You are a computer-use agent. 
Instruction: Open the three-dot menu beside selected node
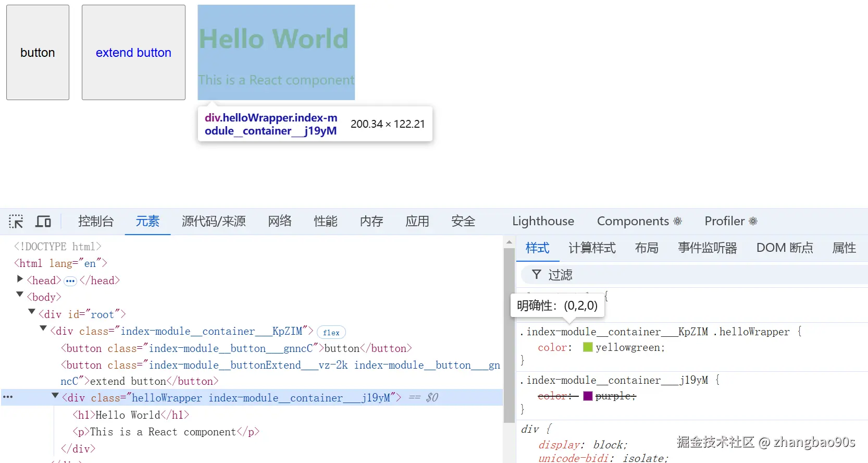point(8,397)
